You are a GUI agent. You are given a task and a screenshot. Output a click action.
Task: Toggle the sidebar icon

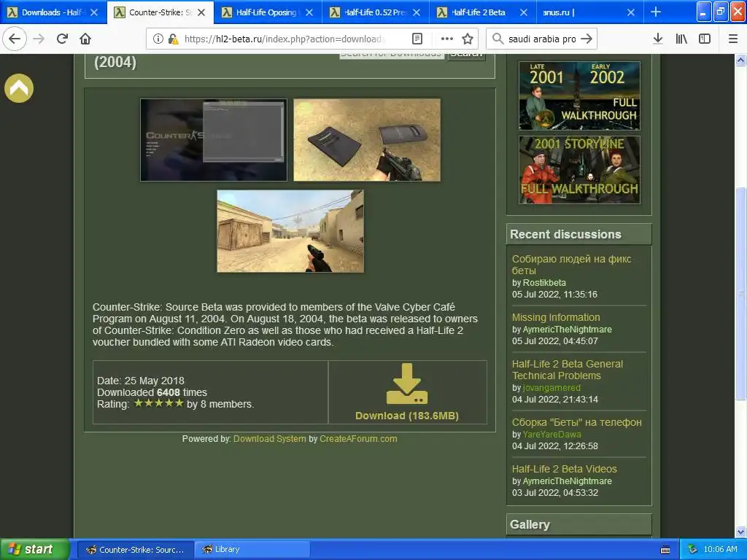pyautogui.click(x=705, y=39)
